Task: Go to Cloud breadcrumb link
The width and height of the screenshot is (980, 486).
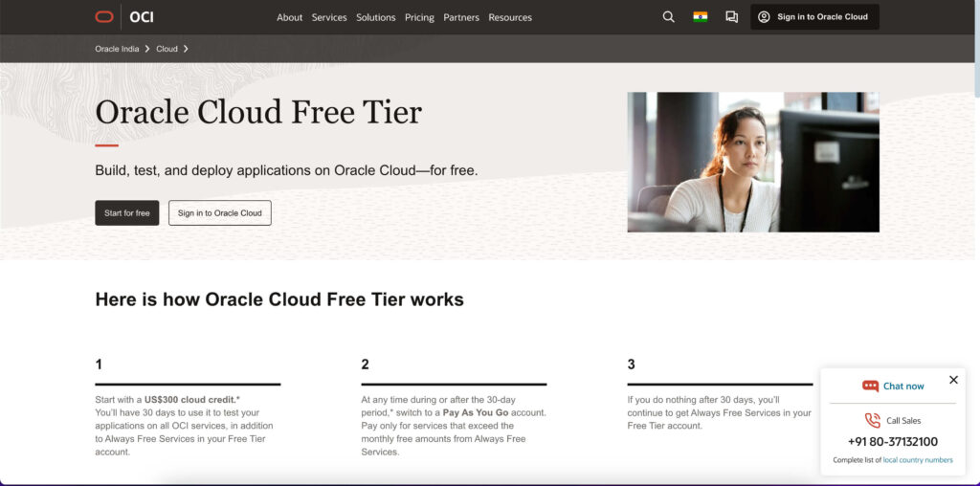Action: point(167,49)
